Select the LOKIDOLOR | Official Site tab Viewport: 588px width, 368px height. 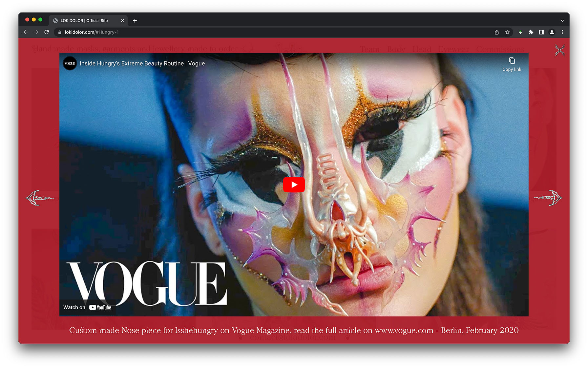[x=88, y=21]
